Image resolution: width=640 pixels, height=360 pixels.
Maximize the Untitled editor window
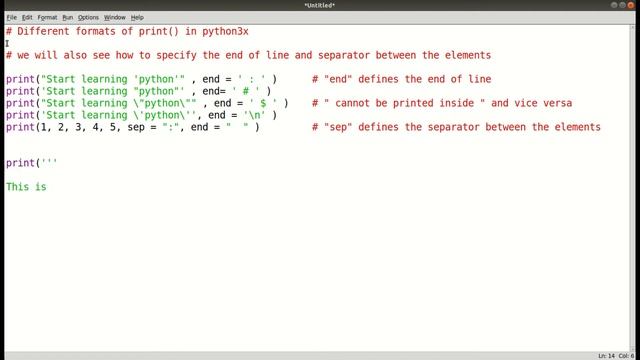pos(622,5)
